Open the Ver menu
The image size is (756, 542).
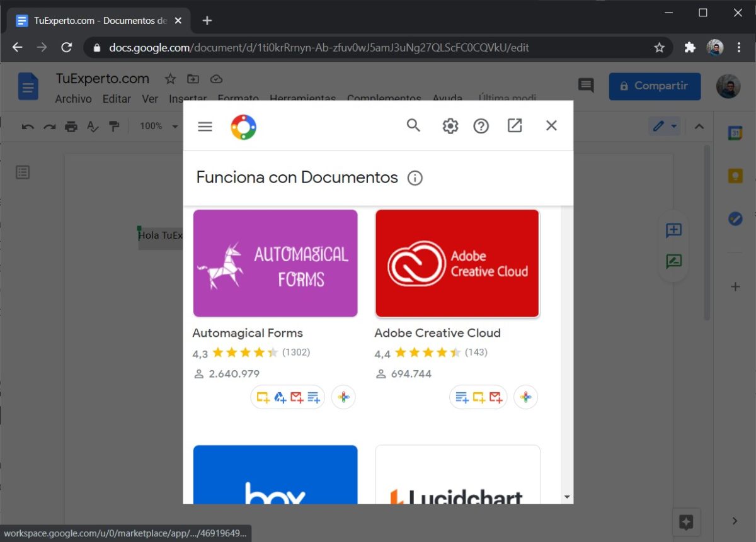pos(150,99)
